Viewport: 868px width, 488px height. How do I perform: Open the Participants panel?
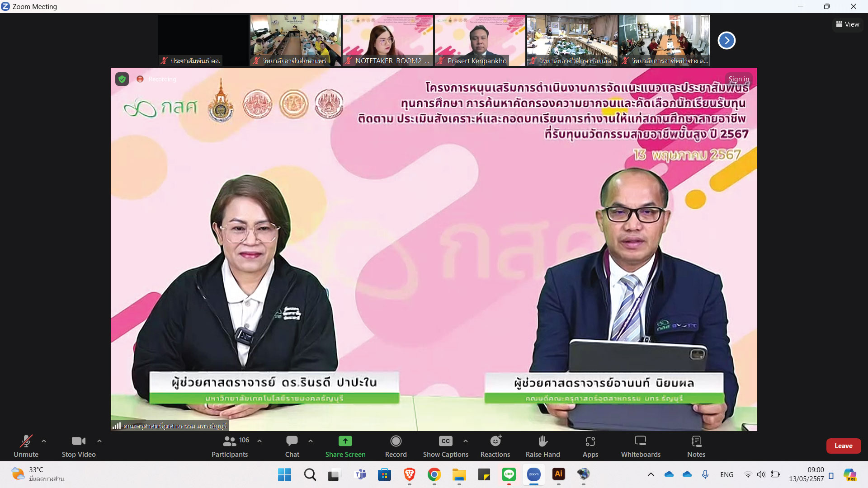[x=230, y=446]
